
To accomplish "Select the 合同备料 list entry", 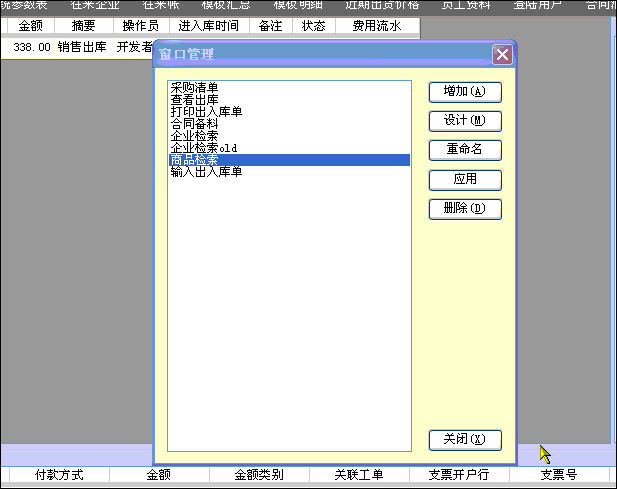I will point(194,124).
